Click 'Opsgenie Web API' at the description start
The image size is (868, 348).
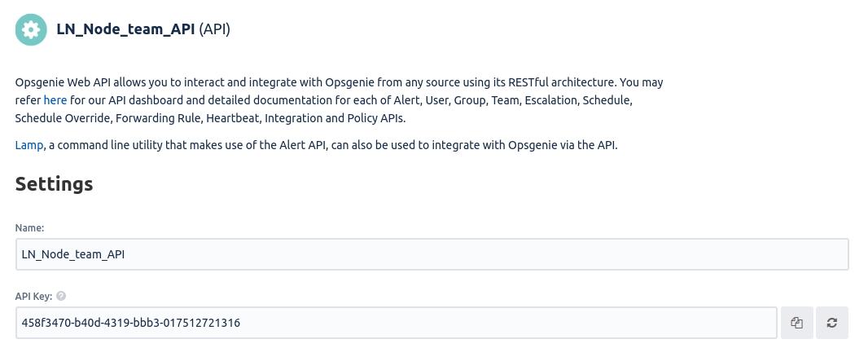(x=63, y=82)
